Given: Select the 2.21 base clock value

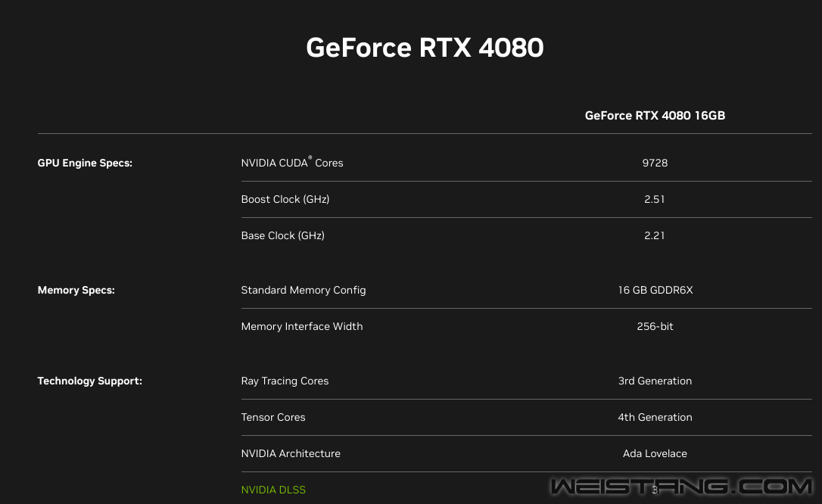Looking at the screenshot, I should pyautogui.click(x=655, y=235).
